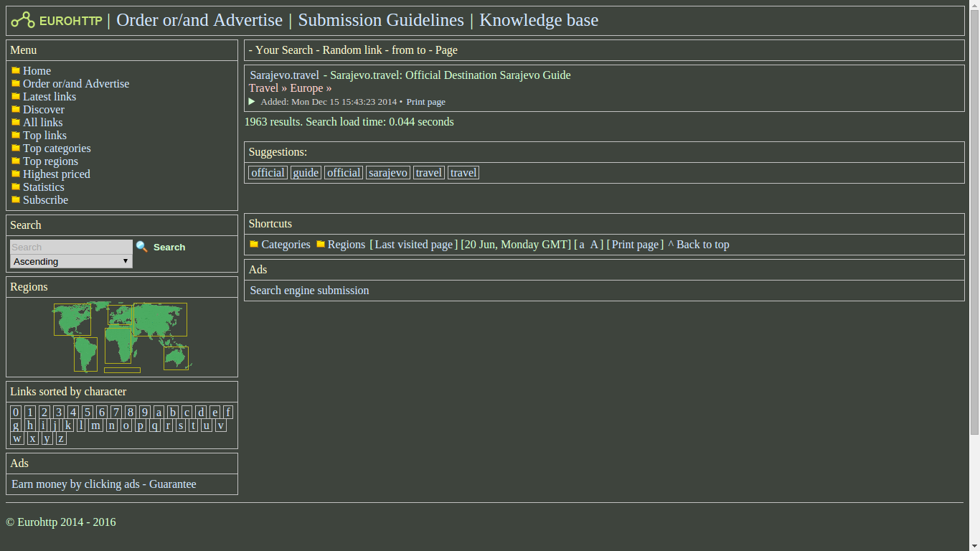Click Print page in Shortcuts bar
Image resolution: width=980 pixels, height=551 pixels.
[x=635, y=244]
